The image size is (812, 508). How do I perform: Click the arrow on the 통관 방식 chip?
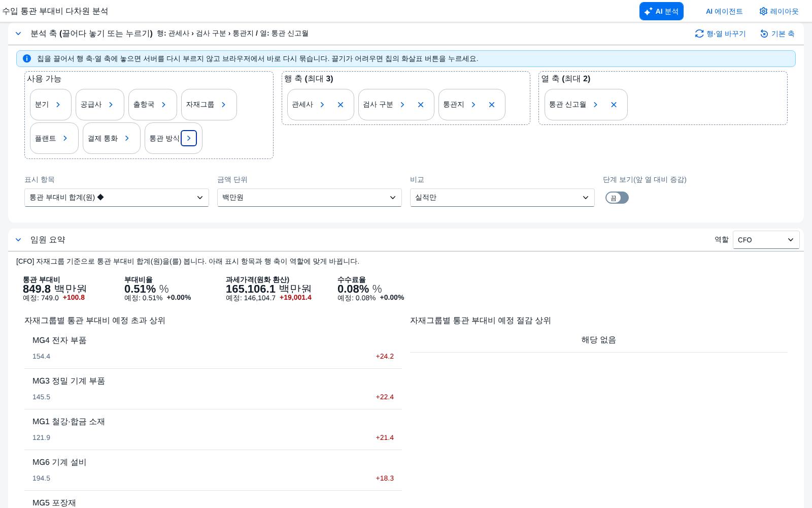pos(189,138)
